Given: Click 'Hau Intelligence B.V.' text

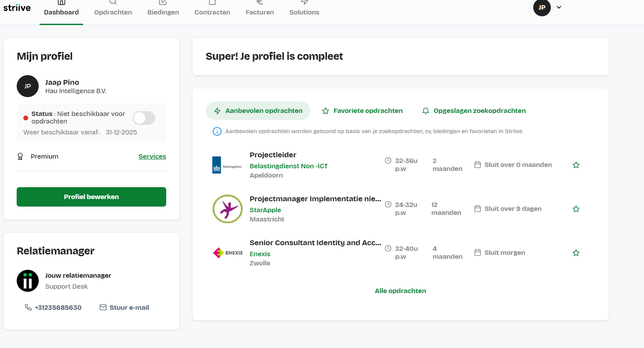Looking at the screenshot, I should point(76,91).
